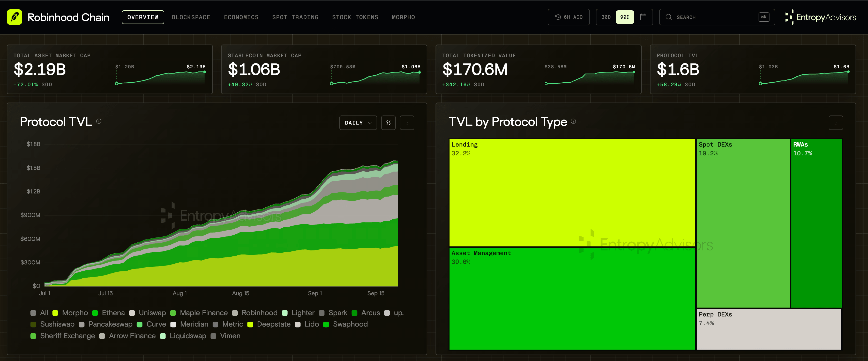Open TVL by Protocol Type three-dot menu
Viewport: 868px width, 361px height.
(836, 123)
